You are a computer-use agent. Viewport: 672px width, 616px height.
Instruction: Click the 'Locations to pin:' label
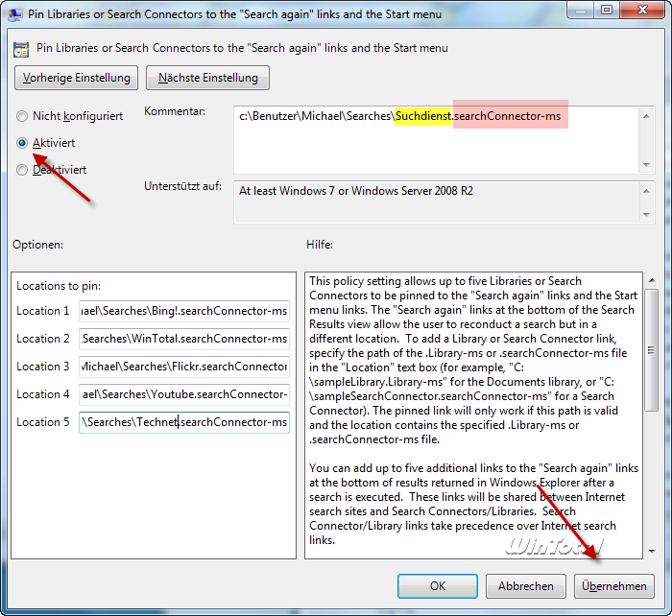pos(59,286)
